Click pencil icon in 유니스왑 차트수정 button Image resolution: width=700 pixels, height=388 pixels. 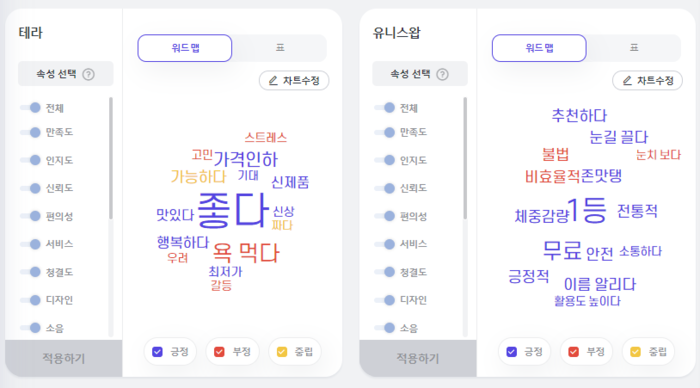627,81
